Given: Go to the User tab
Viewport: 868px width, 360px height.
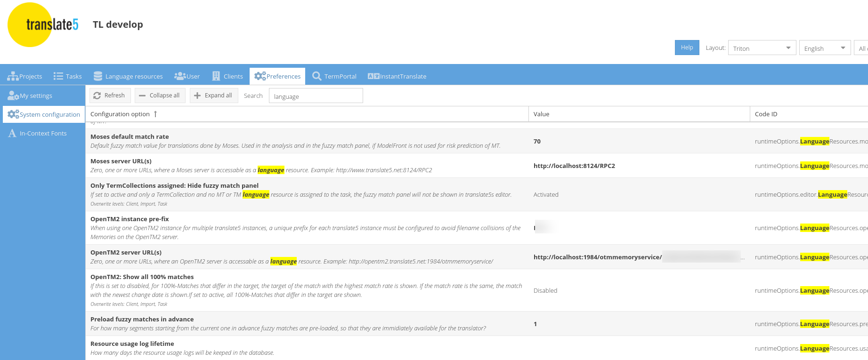Looking at the screenshot, I should tap(187, 76).
